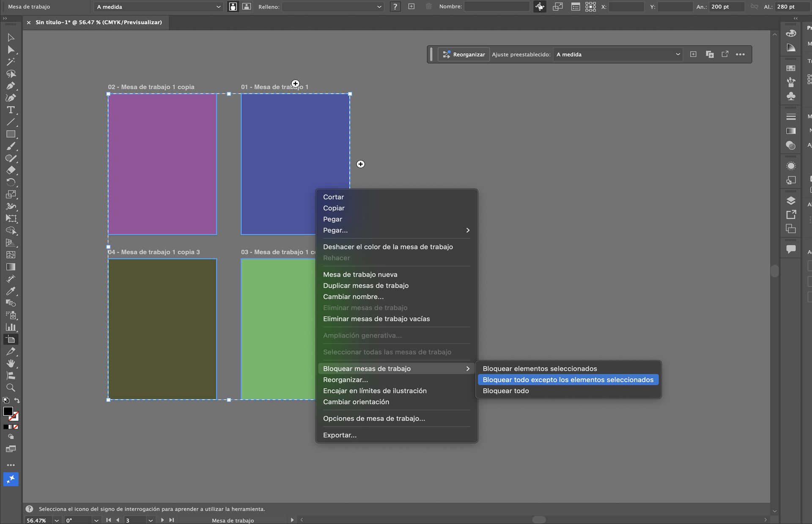Choose Bloquear todo in submenu
The height and width of the screenshot is (524, 812).
(506, 391)
